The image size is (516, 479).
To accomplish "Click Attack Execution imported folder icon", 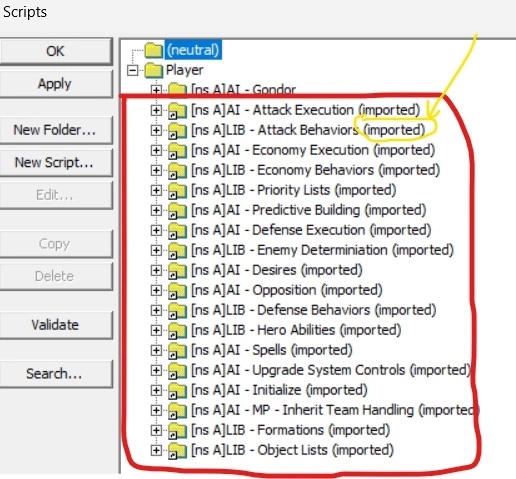I will 177,110.
